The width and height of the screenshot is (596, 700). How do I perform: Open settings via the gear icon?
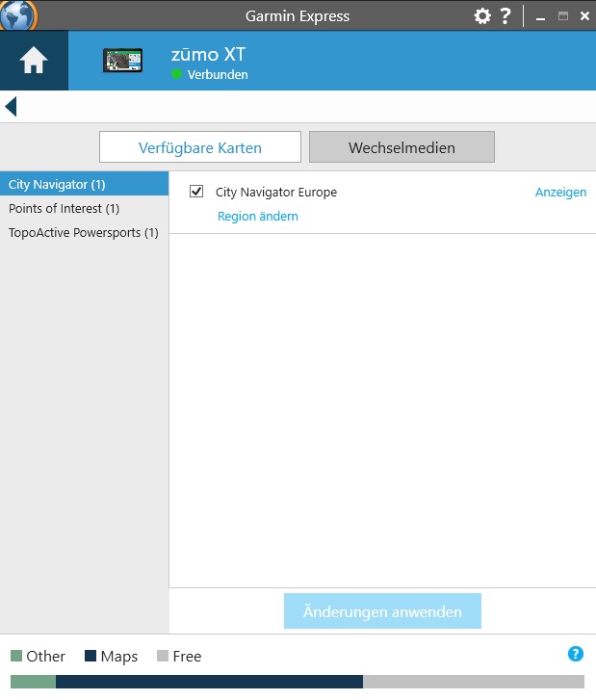pyautogui.click(x=482, y=15)
